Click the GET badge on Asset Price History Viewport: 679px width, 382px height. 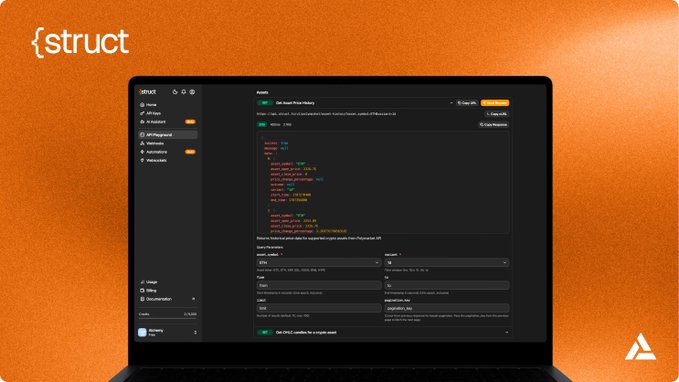pos(265,103)
